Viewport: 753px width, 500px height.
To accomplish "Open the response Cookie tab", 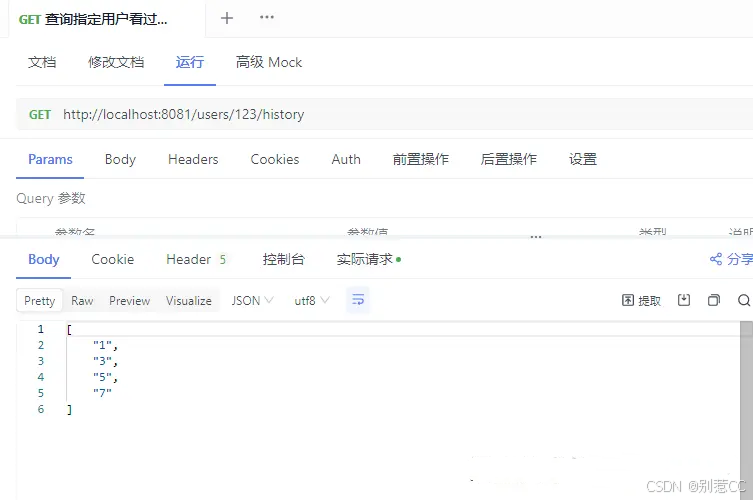I will 113,259.
